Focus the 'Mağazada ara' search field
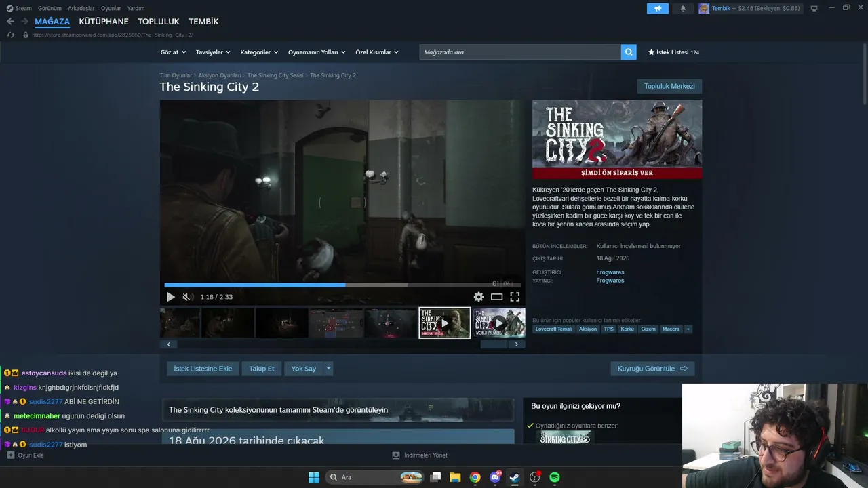Image resolution: width=868 pixels, height=488 pixels. point(520,52)
